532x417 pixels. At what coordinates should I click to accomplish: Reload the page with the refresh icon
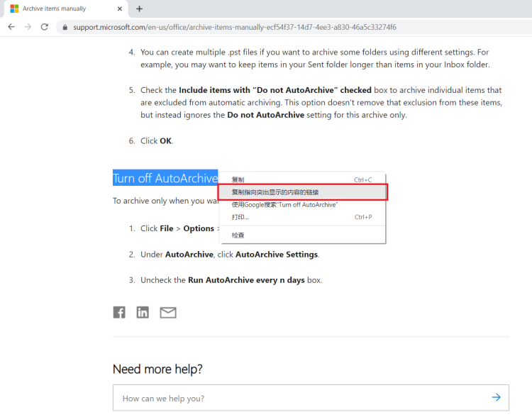point(45,27)
